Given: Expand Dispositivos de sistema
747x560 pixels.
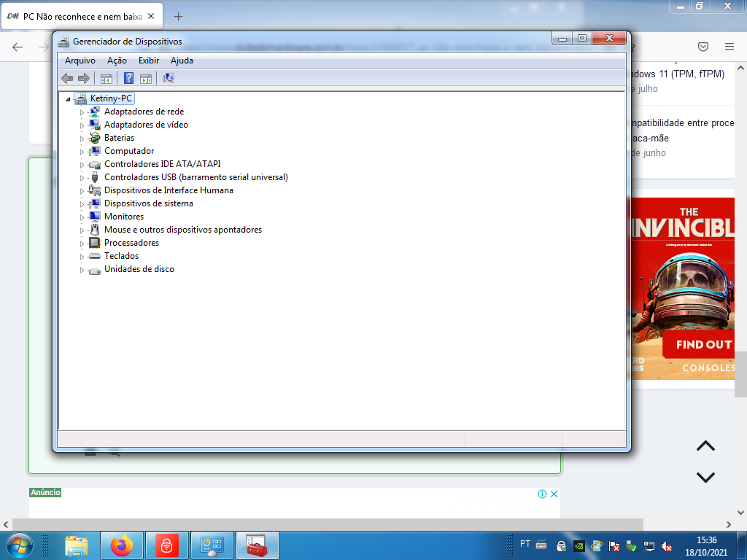Looking at the screenshot, I should coord(82,204).
